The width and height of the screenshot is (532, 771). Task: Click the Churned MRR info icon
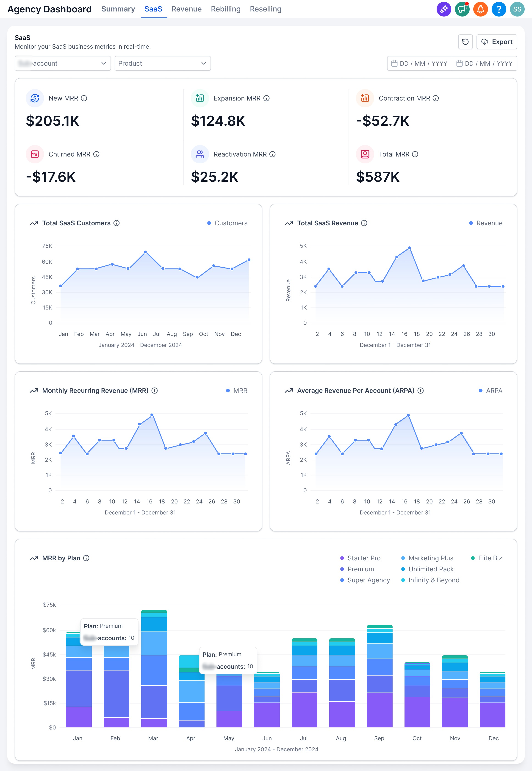[96, 154]
